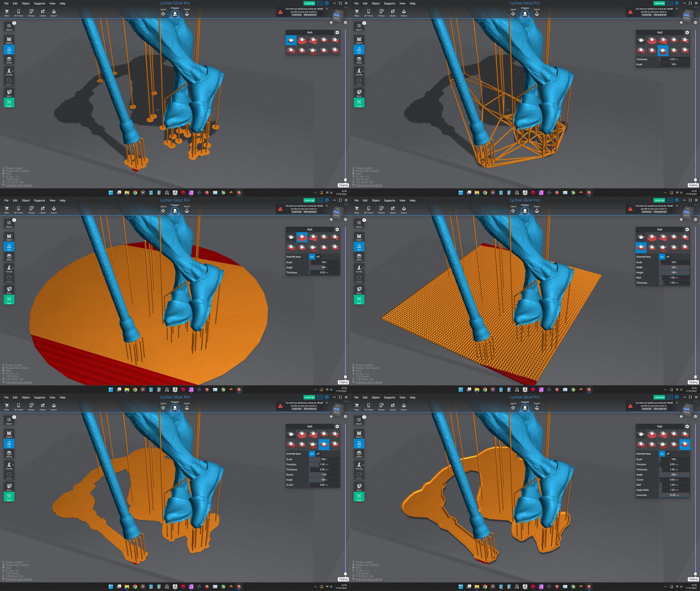Expand Visibility flyout in the grid-mesh raft window

coord(363,268)
